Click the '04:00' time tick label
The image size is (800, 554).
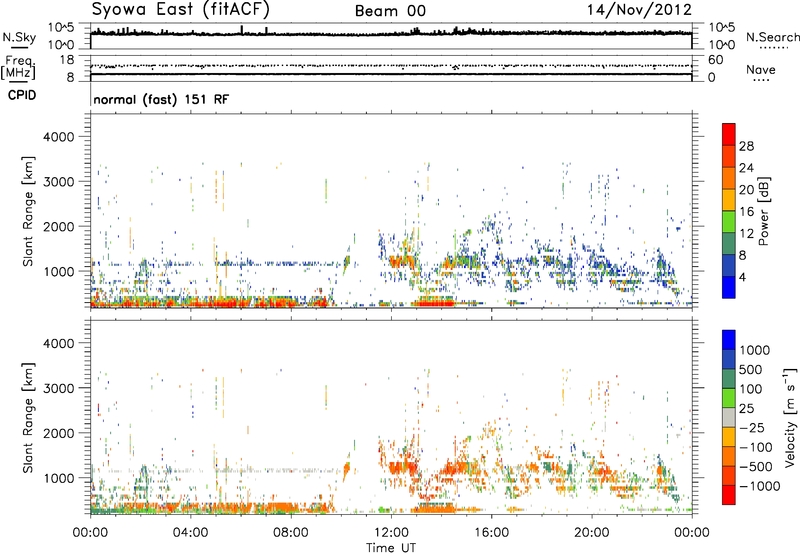[190, 533]
